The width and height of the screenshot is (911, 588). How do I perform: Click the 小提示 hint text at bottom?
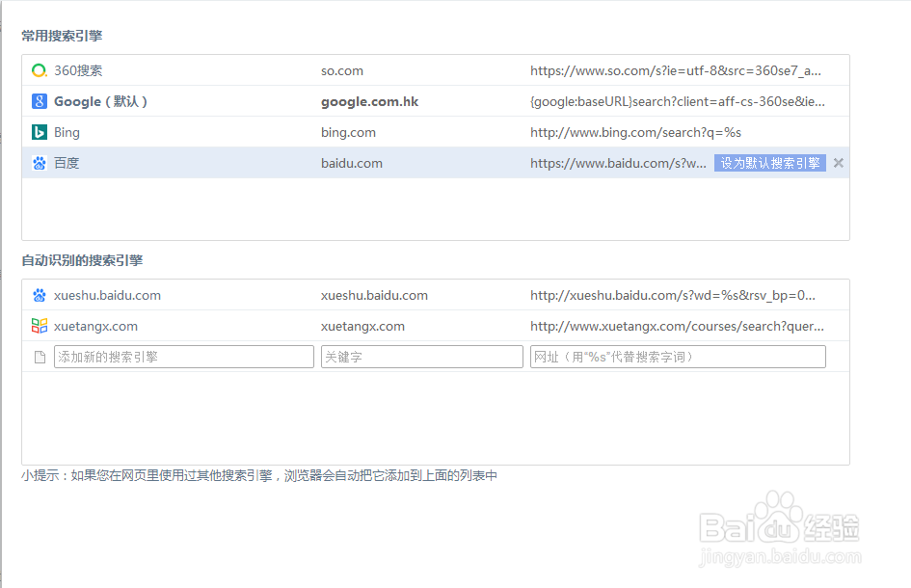pyautogui.click(x=259, y=475)
